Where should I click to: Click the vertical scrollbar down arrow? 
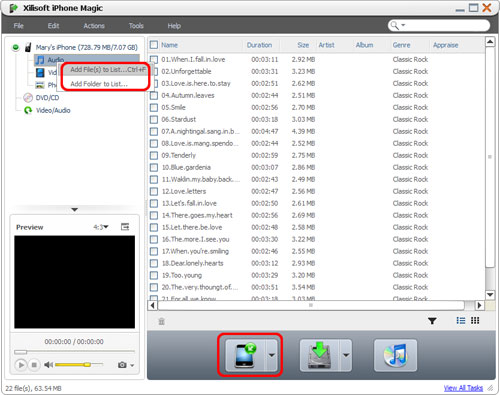490,295
